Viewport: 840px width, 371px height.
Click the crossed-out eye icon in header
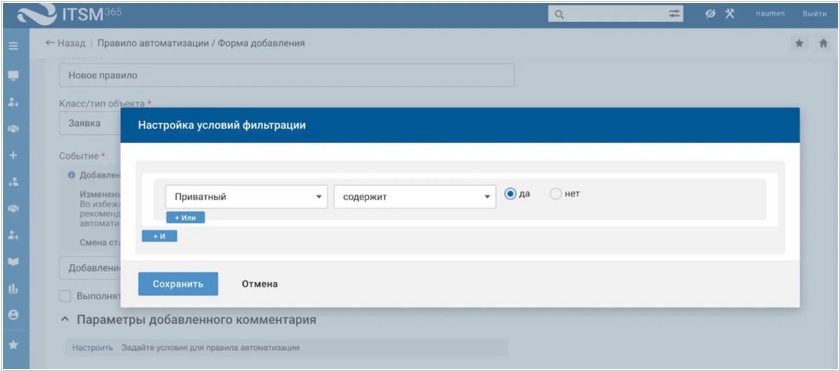[710, 14]
